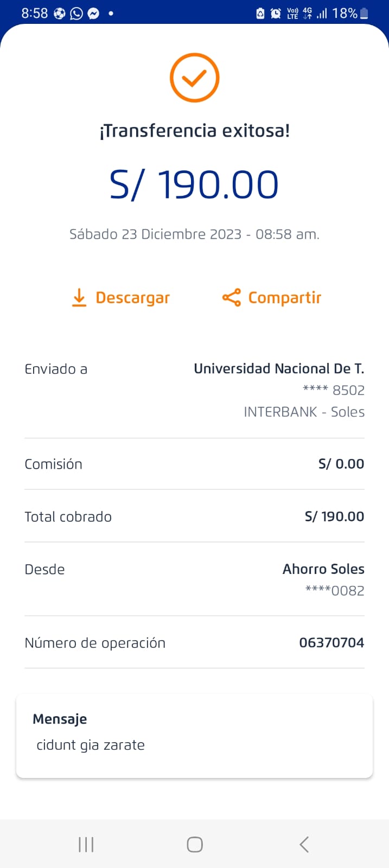Image resolution: width=389 pixels, height=868 pixels.
Task: Tap the Total cobrado amount
Action: (x=334, y=516)
